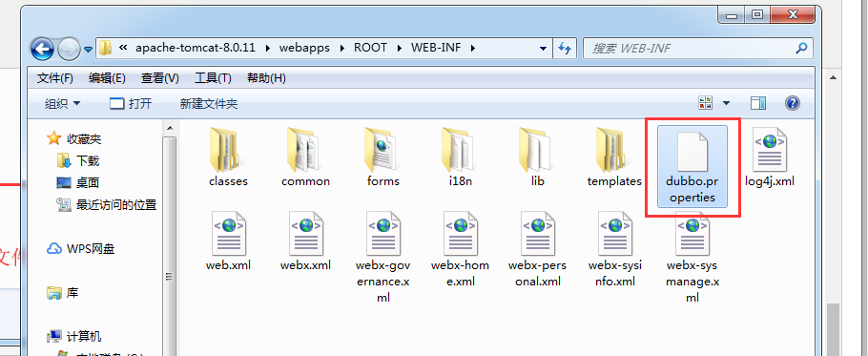The image size is (868, 356).
Task: Click the apache-tomcat-8.0.11 breadcrumb
Action: (196, 48)
